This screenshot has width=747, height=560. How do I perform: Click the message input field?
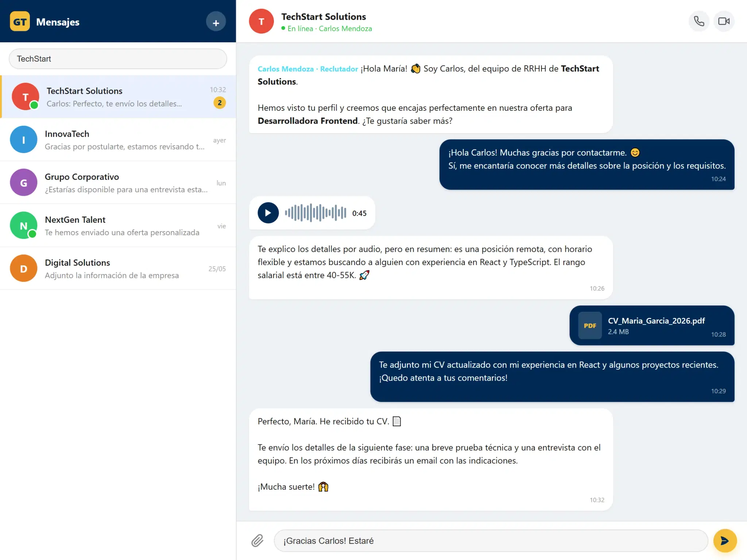[x=491, y=541]
